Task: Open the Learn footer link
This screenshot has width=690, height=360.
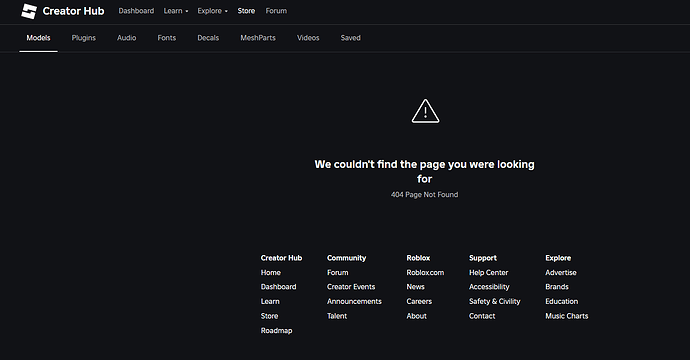Action: (270, 301)
